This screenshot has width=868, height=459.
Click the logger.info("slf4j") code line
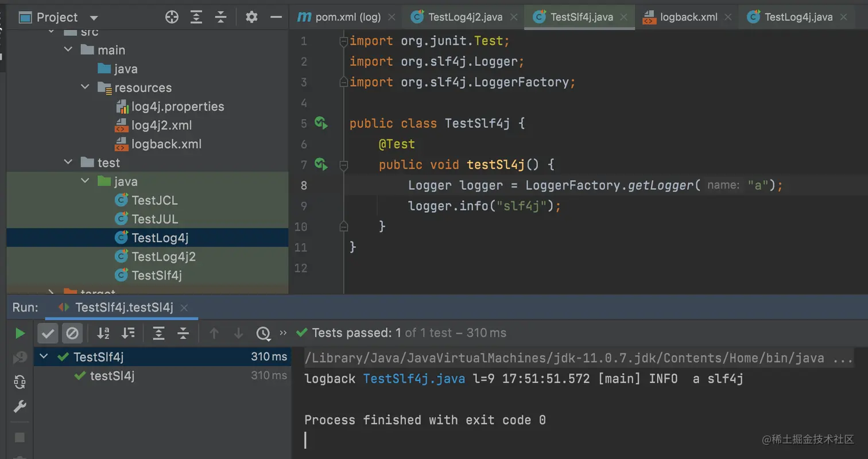coord(484,205)
